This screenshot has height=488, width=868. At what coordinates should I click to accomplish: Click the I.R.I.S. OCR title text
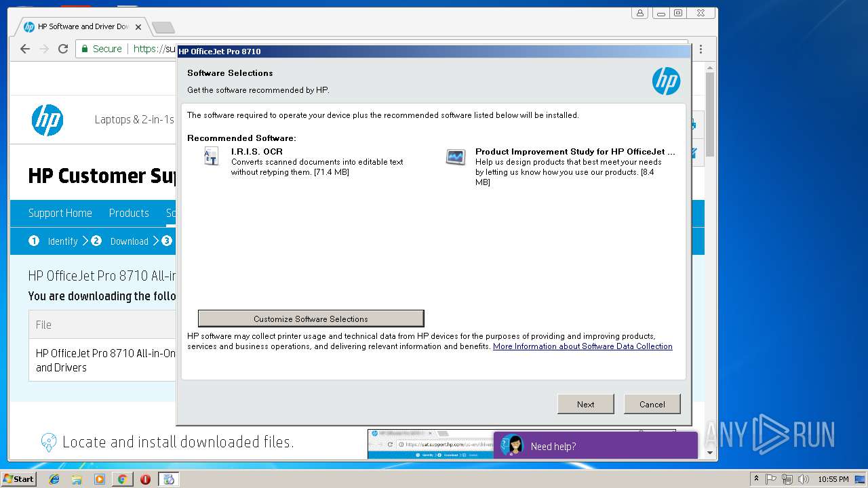(257, 152)
